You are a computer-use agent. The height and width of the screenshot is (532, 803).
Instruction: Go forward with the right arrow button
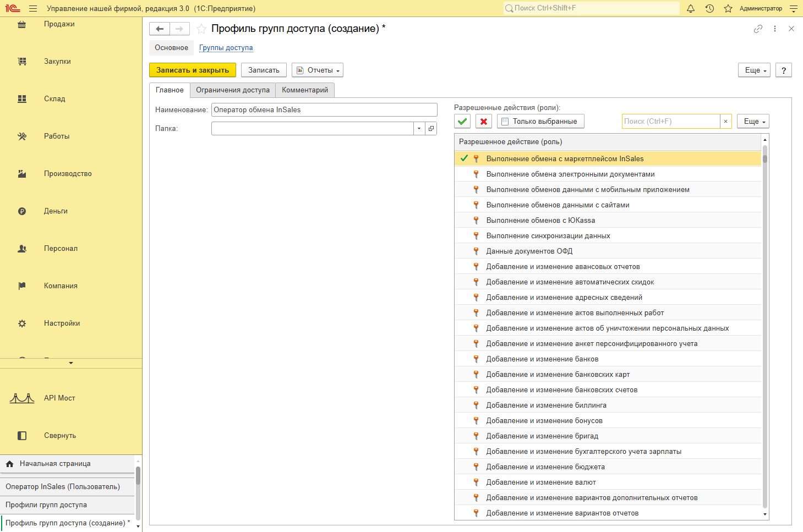(179, 29)
